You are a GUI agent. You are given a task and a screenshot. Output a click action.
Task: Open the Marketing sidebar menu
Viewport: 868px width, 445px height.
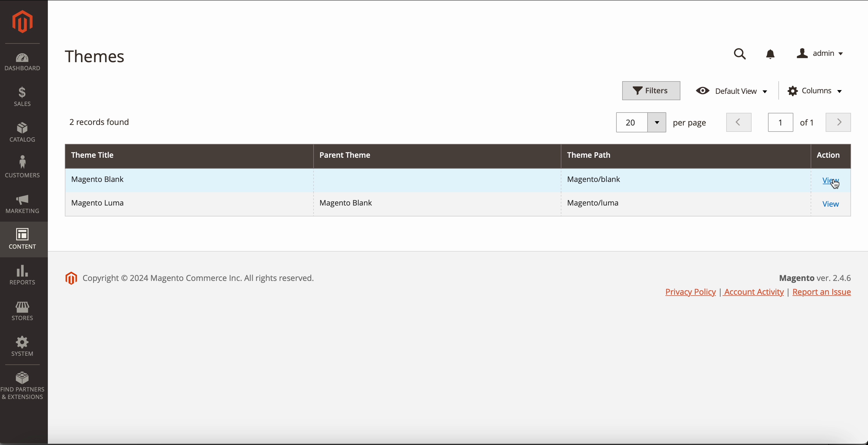[22, 204]
